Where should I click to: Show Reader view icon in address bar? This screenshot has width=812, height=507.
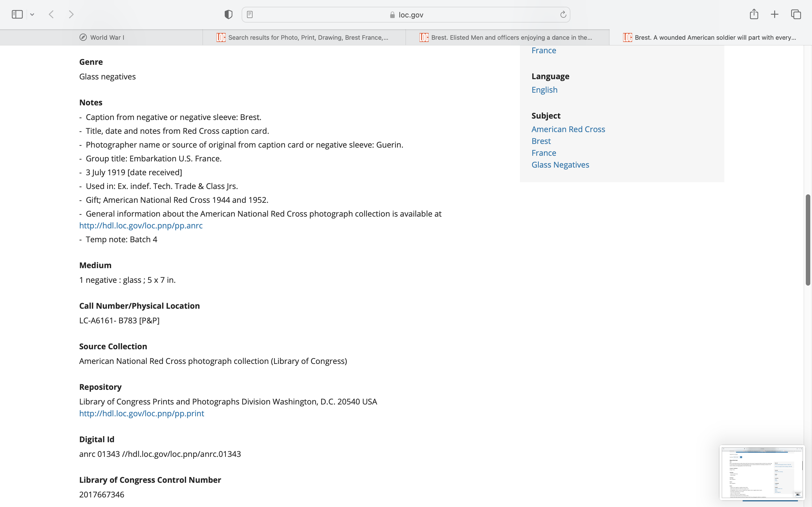click(250, 14)
